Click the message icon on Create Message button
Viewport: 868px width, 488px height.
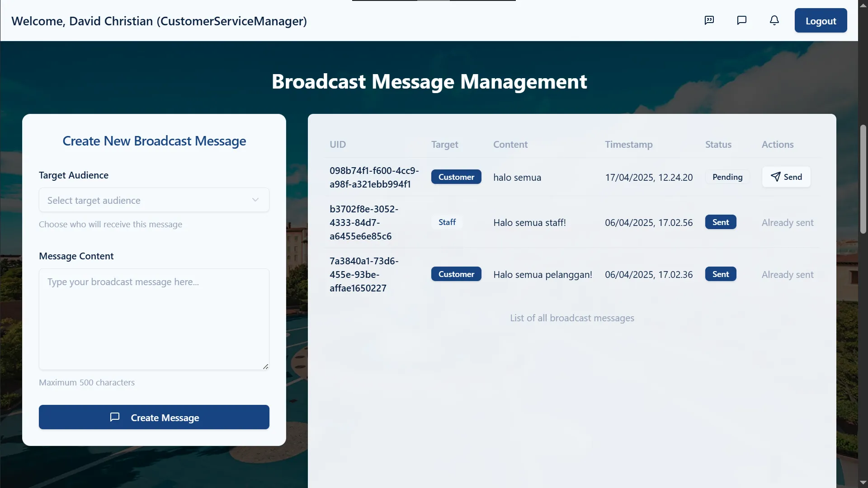tap(115, 417)
